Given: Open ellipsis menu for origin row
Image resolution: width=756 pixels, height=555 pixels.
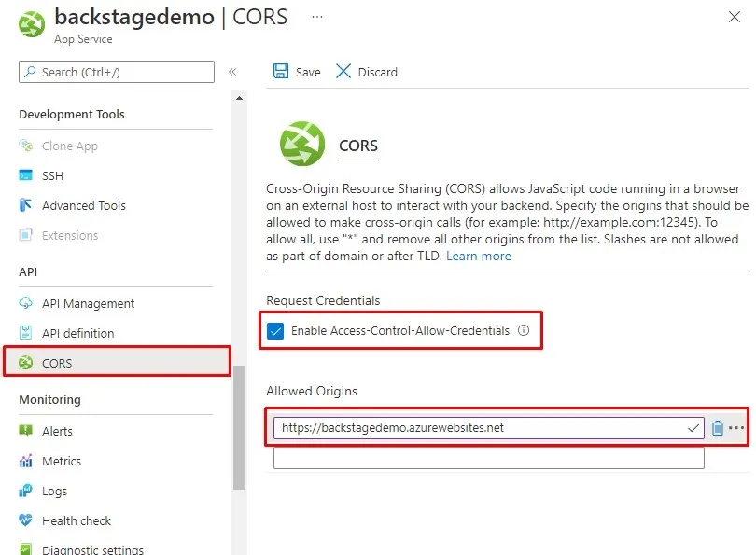Looking at the screenshot, I should (736, 428).
